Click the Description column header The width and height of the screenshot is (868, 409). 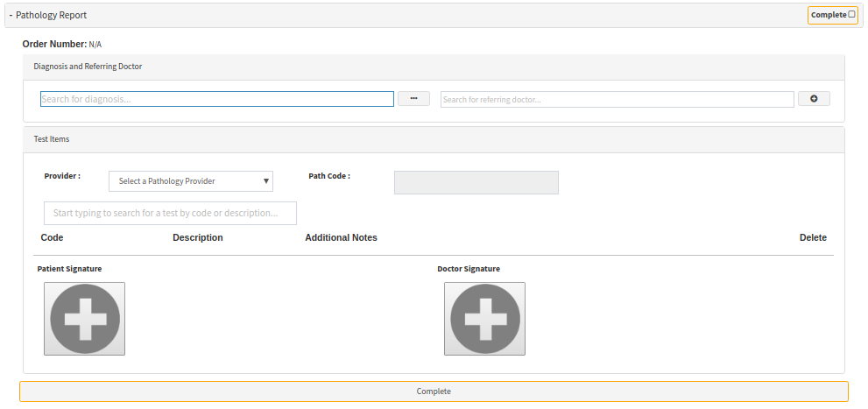point(198,238)
